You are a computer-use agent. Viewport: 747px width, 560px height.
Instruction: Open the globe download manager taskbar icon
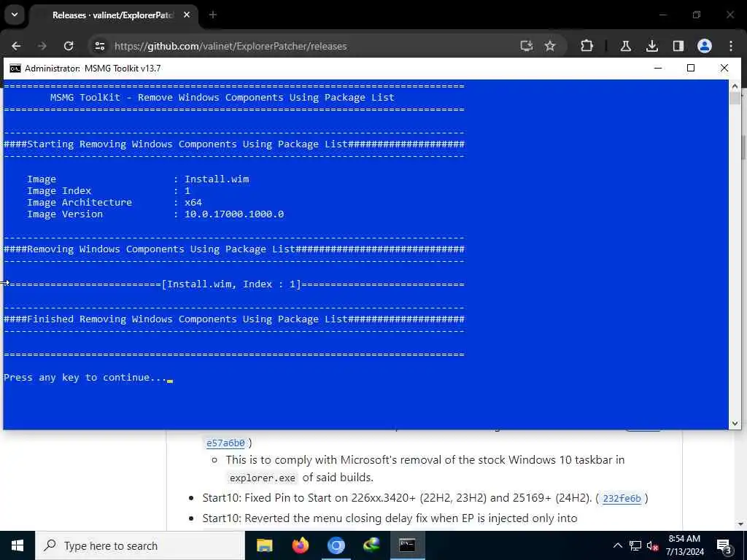tap(371, 545)
